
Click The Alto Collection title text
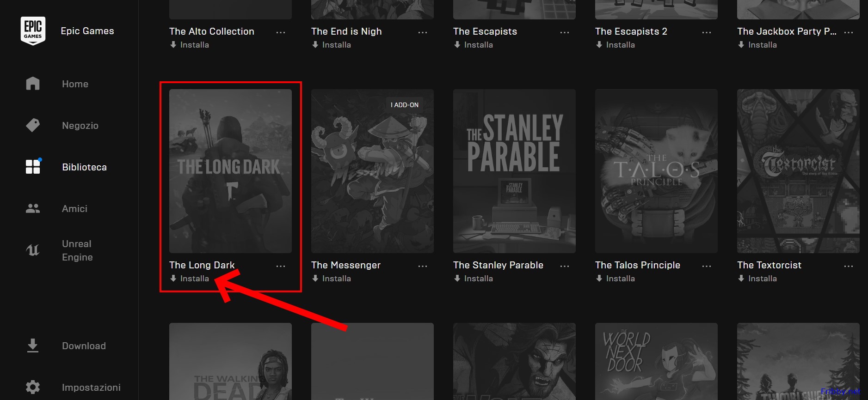point(212,31)
